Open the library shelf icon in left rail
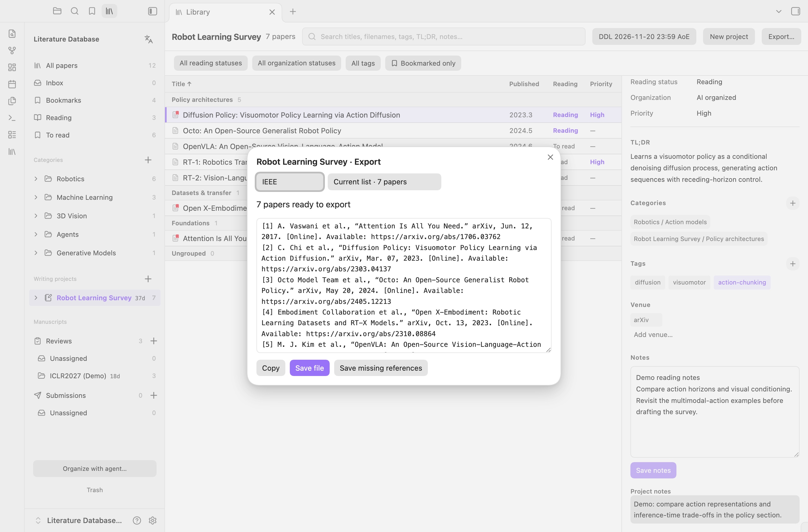The height and width of the screenshot is (532, 808). coord(12,152)
